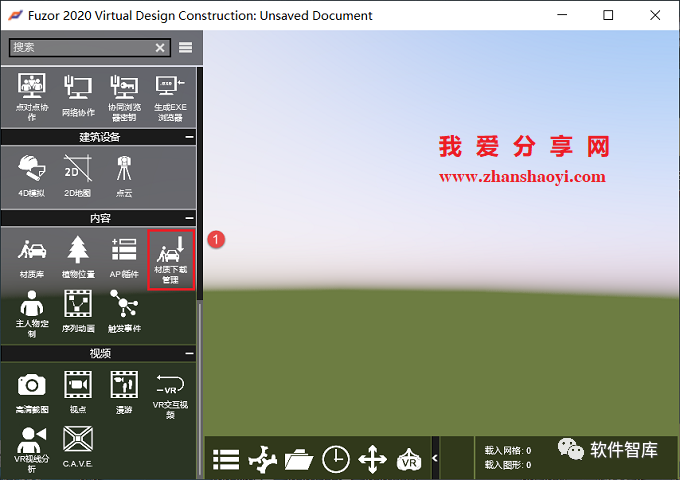Open the 4D模拟 simulation tool
This screenshot has width=680, height=480.
[32, 176]
